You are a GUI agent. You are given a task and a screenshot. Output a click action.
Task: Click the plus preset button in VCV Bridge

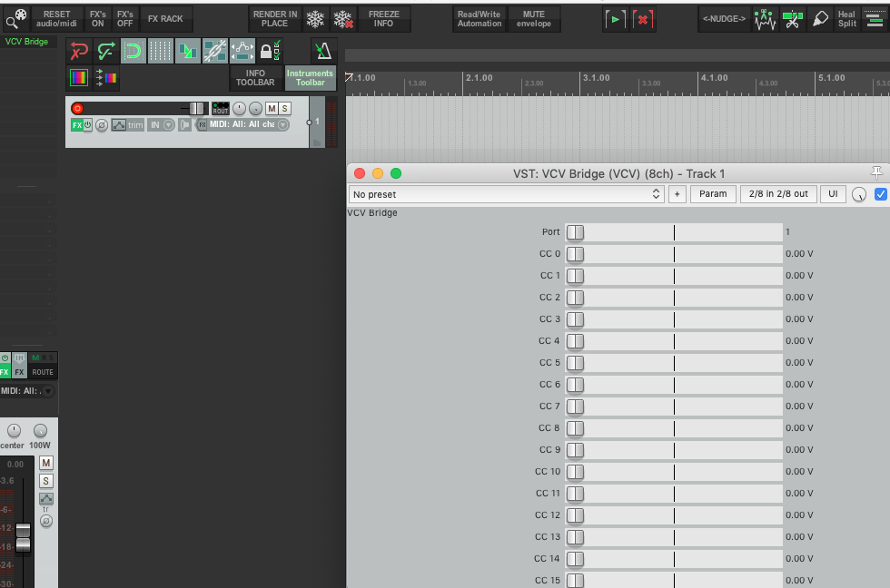pyautogui.click(x=677, y=194)
